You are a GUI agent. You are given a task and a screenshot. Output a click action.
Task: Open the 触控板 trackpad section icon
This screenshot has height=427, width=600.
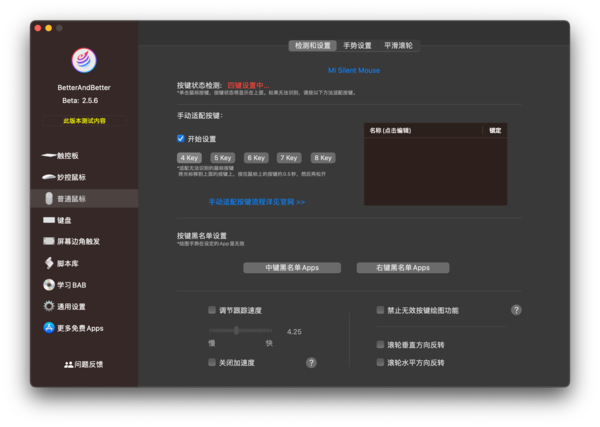49,155
